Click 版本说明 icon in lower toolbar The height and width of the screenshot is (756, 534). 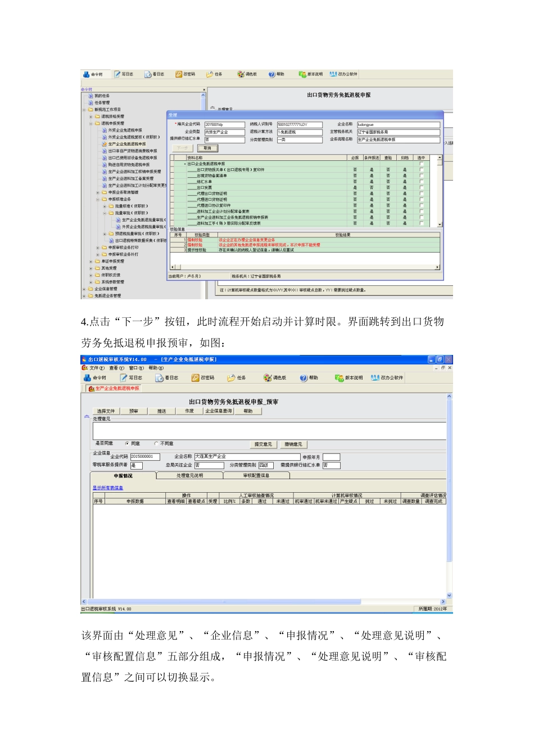339,378
